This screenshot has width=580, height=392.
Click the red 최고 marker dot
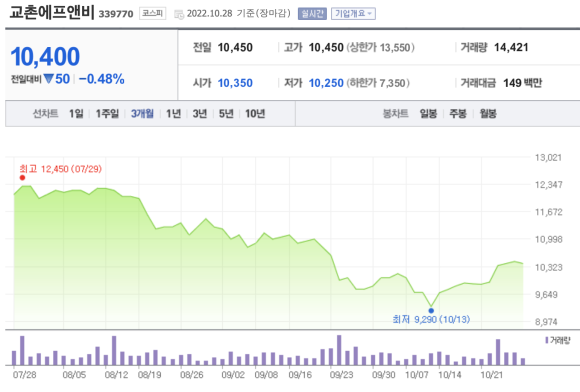coord(22,178)
